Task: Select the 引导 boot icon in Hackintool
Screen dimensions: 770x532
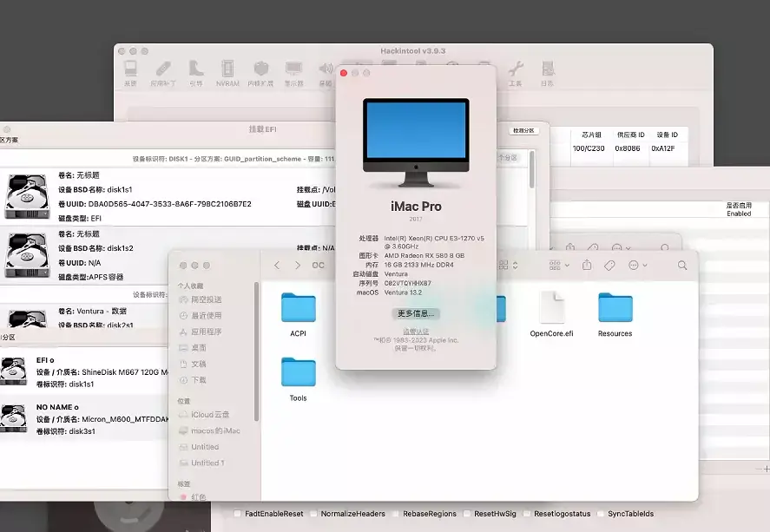Action: 196,74
